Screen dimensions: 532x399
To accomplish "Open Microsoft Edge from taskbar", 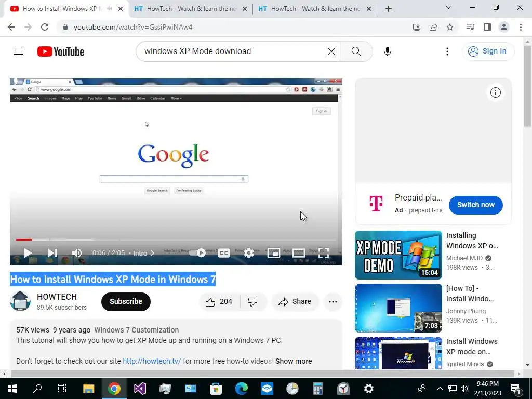I will tap(241, 389).
